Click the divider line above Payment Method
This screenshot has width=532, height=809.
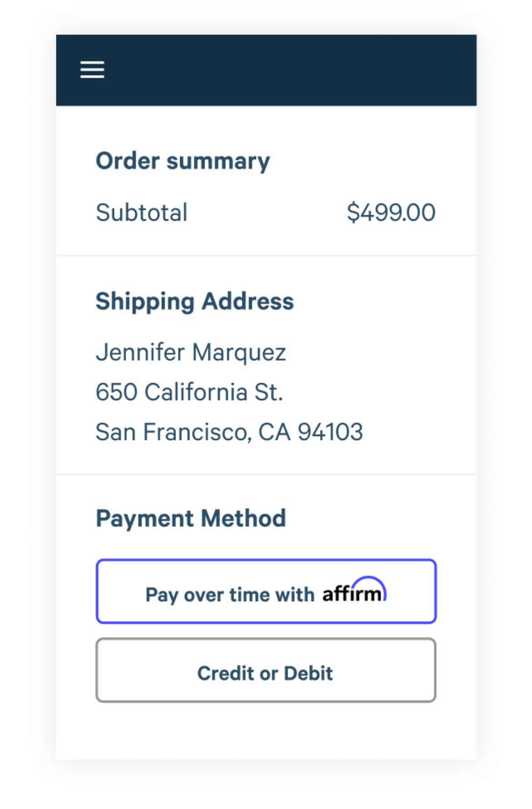coord(266,474)
